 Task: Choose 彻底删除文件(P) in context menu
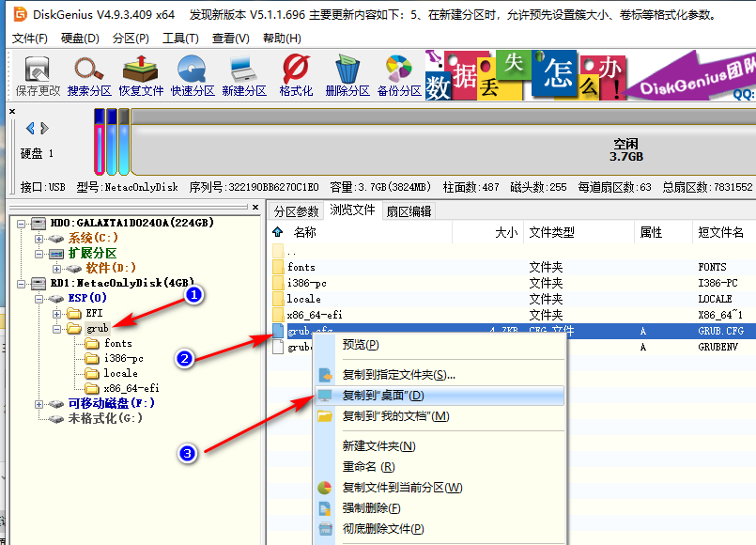click(383, 529)
